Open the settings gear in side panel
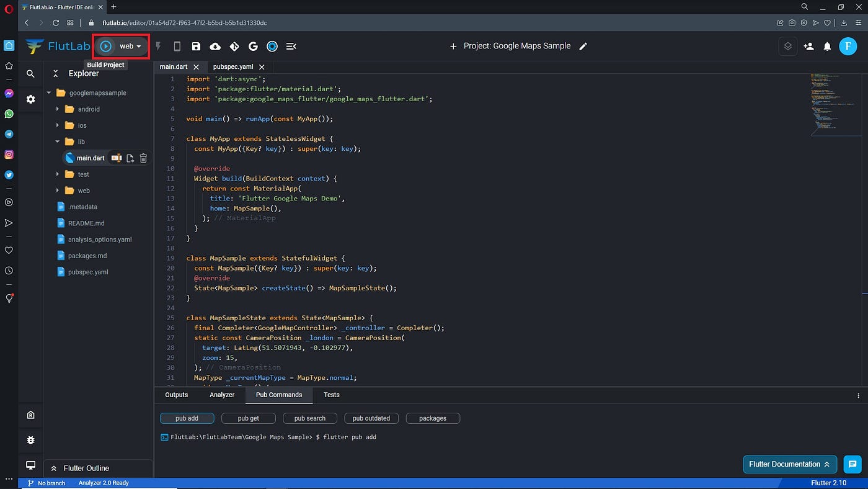Image resolution: width=868 pixels, height=489 pixels. 30,99
